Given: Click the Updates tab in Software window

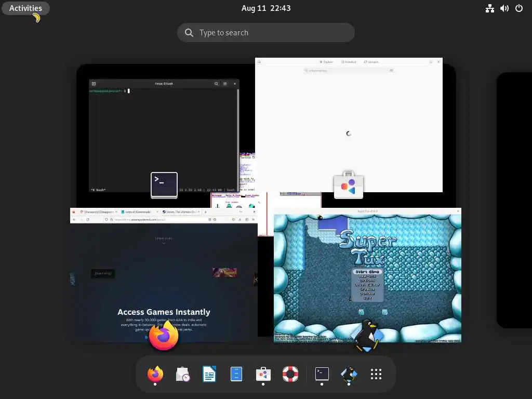Looking at the screenshot, I should point(371,62).
